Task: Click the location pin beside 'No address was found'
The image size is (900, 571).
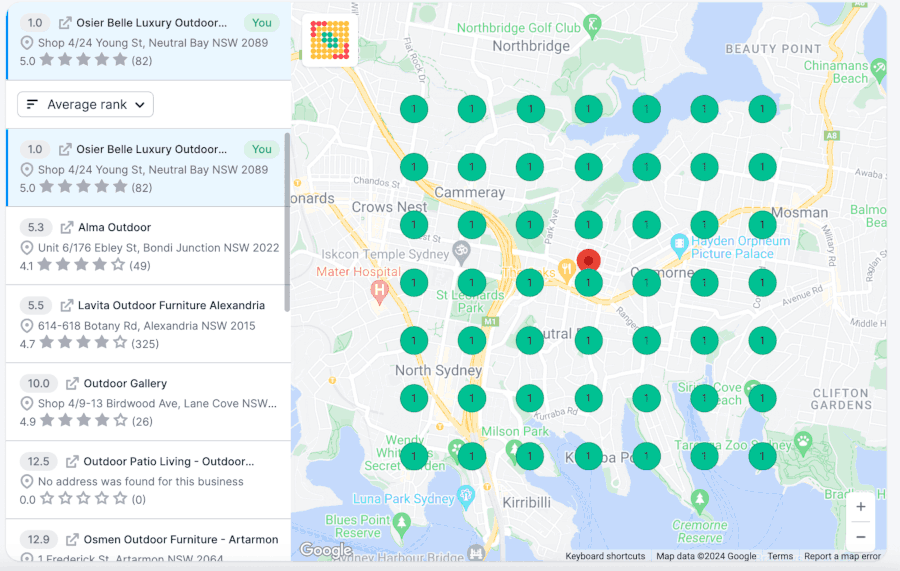Action: [26, 481]
